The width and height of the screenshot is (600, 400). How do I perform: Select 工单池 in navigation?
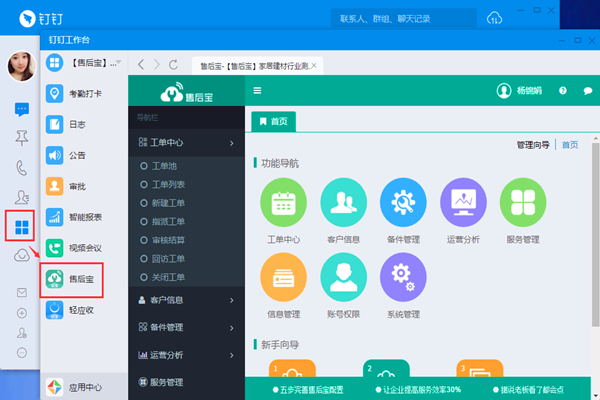coord(164,166)
